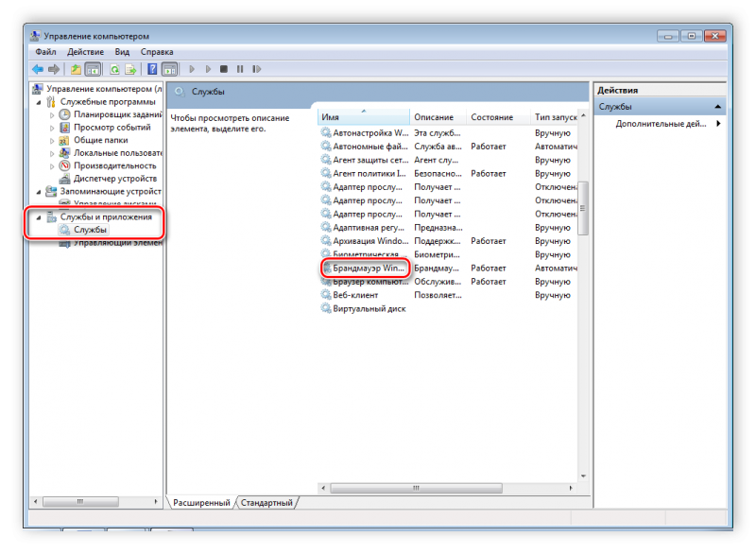Image resolution: width=756 pixels, height=554 pixels.
Task: Expand the Просмотр событий node arrow
Action: [52, 129]
